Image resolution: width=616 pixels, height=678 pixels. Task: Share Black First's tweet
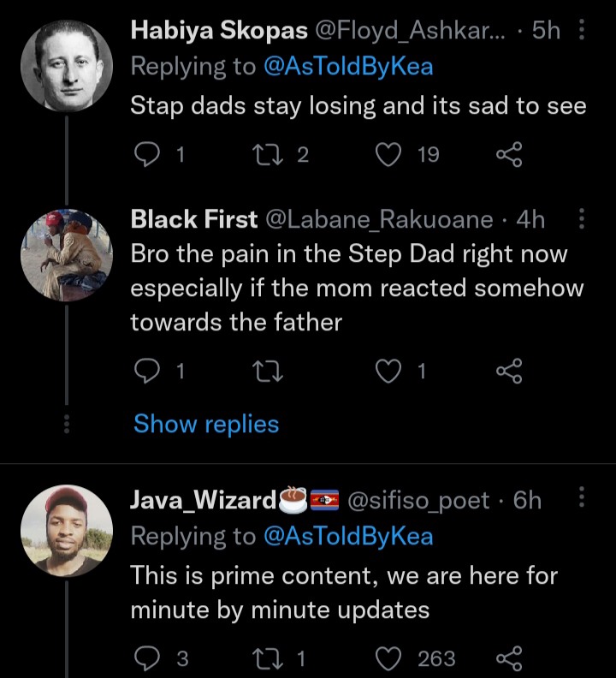pos(509,372)
